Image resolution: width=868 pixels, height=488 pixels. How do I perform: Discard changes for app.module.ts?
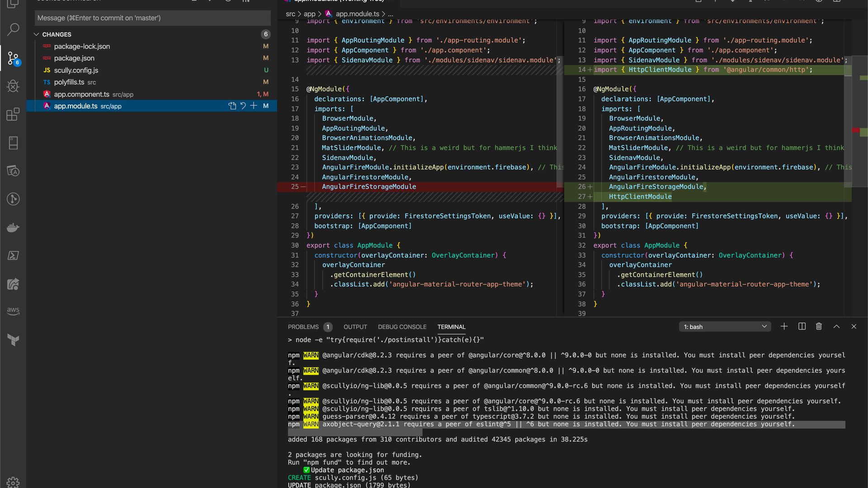(243, 106)
